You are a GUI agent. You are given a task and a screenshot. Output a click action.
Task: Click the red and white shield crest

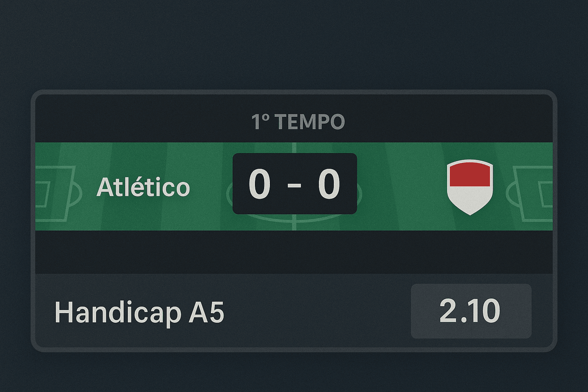click(x=470, y=187)
